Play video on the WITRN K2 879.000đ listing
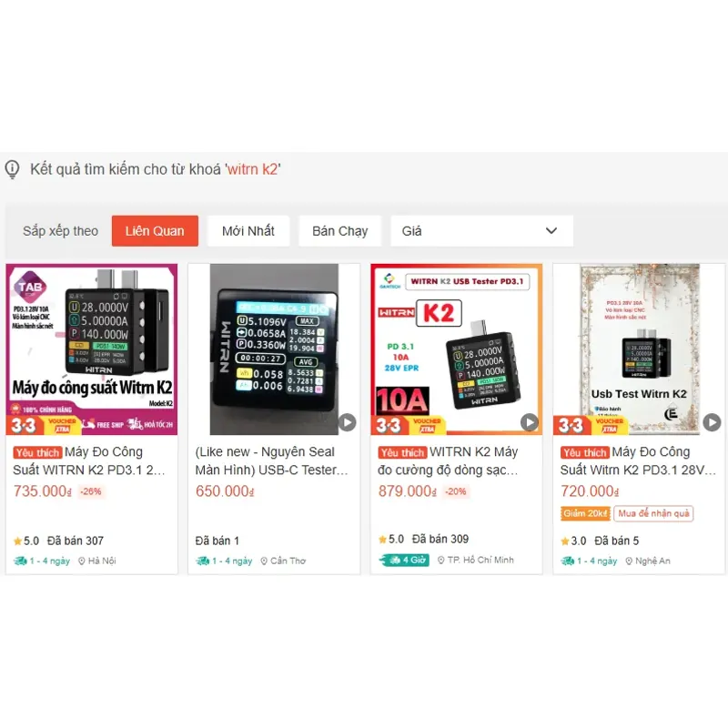 pyautogui.click(x=530, y=422)
